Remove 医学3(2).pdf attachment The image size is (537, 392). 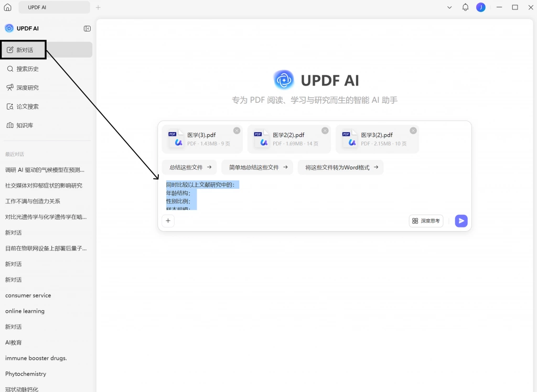pos(413,130)
